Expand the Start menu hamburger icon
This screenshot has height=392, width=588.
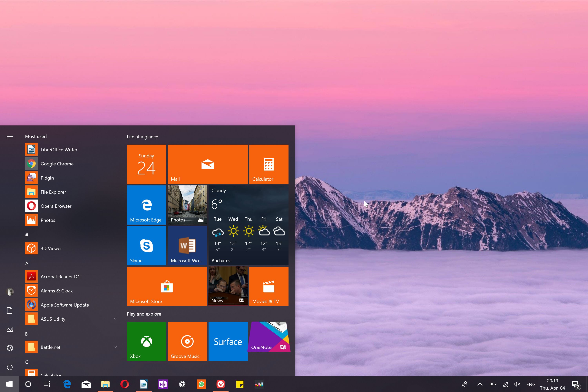click(x=10, y=136)
